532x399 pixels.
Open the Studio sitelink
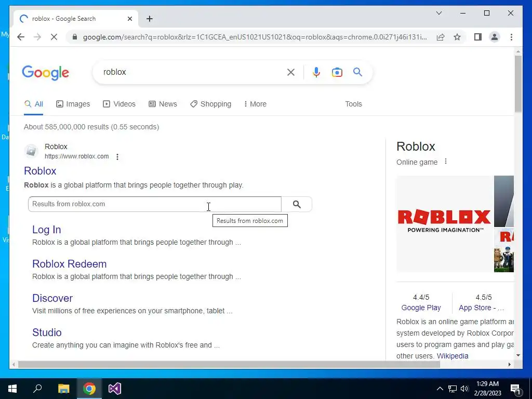pyautogui.click(x=47, y=332)
